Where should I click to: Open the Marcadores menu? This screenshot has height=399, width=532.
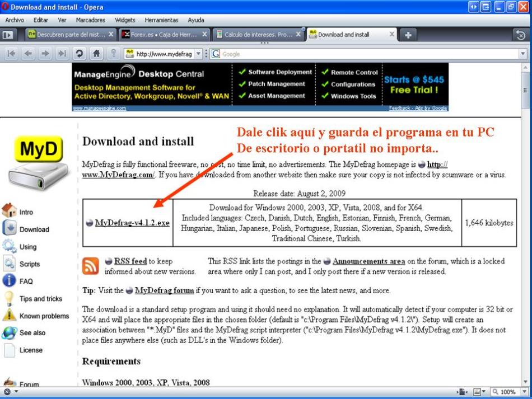(90, 20)
